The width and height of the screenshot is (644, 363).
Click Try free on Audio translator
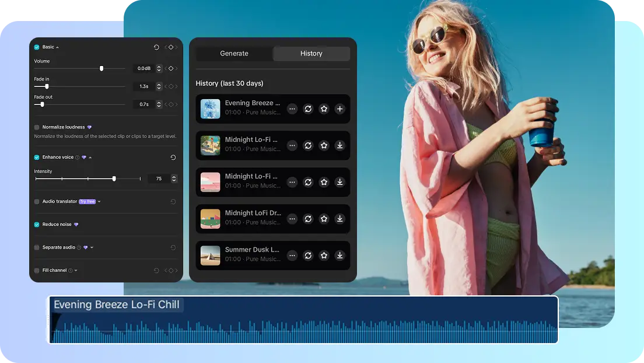[88, 202]
